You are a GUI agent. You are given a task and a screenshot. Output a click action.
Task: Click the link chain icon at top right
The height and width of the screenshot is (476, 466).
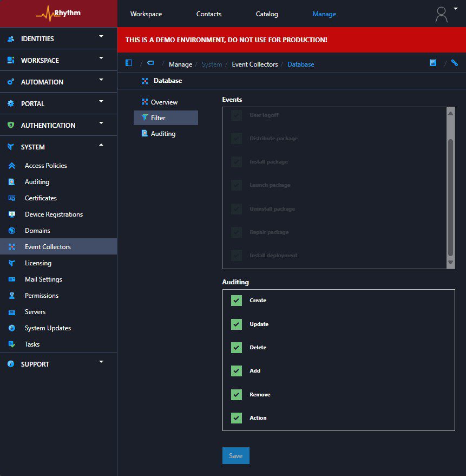(455, 63)
